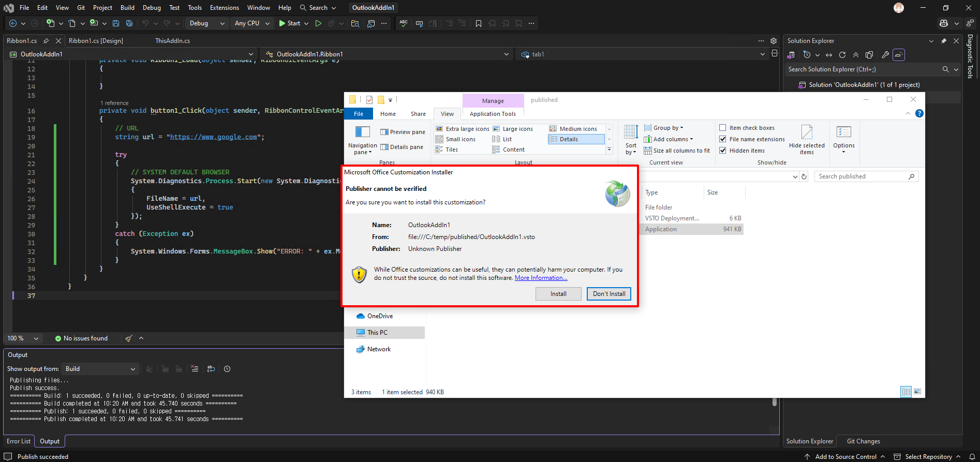Image resolution: width=980 pixels, height=462 pixels.
Task: Click Select Repository in status bar
Action: coord(928,457)
